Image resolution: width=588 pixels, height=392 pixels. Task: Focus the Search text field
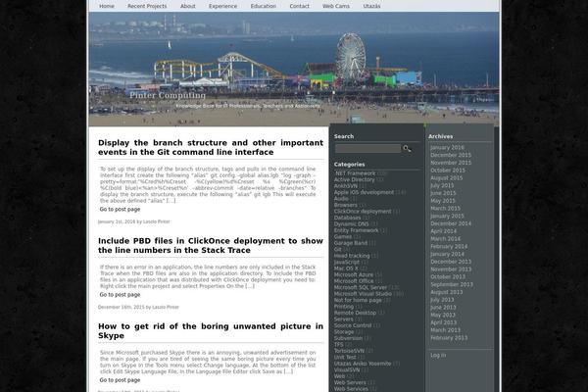click(367, 149)
